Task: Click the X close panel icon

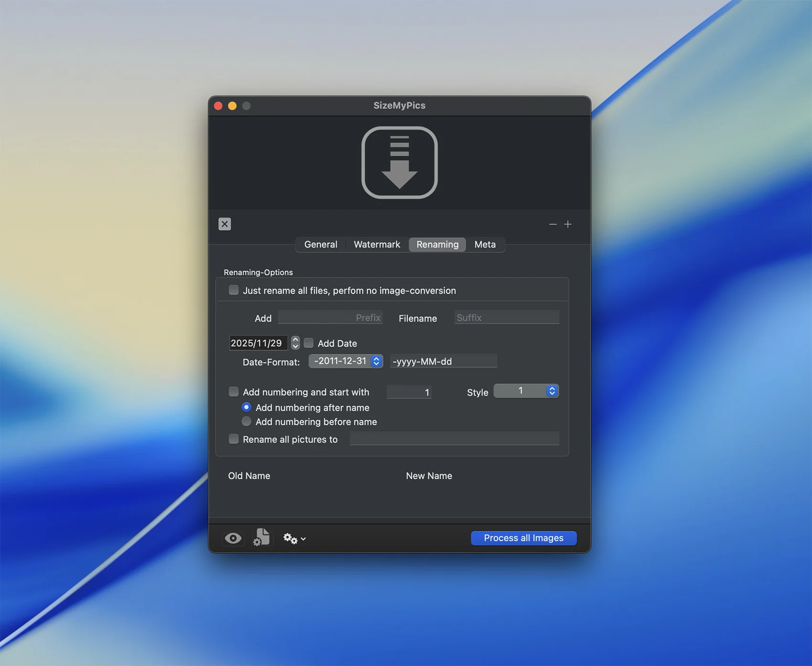Action: [x=224, y=224]
